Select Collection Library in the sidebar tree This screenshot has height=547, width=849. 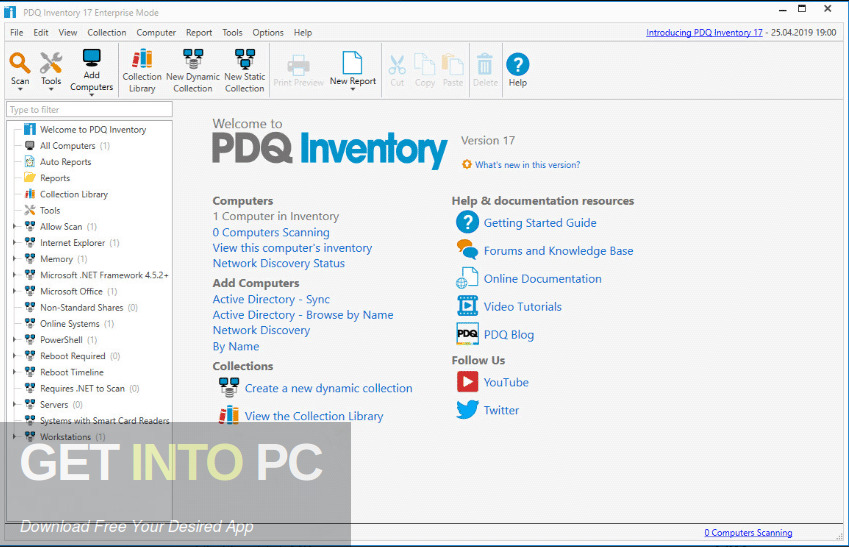click(74, 194)
